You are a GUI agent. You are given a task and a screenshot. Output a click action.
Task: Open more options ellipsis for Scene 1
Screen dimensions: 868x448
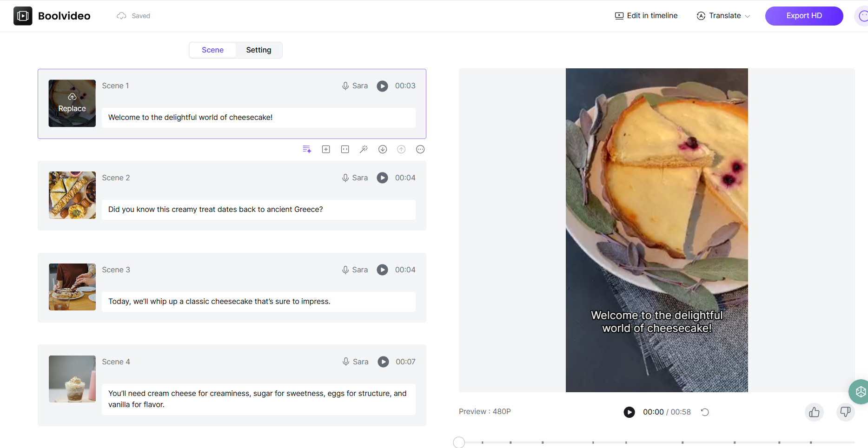point(420,149)
